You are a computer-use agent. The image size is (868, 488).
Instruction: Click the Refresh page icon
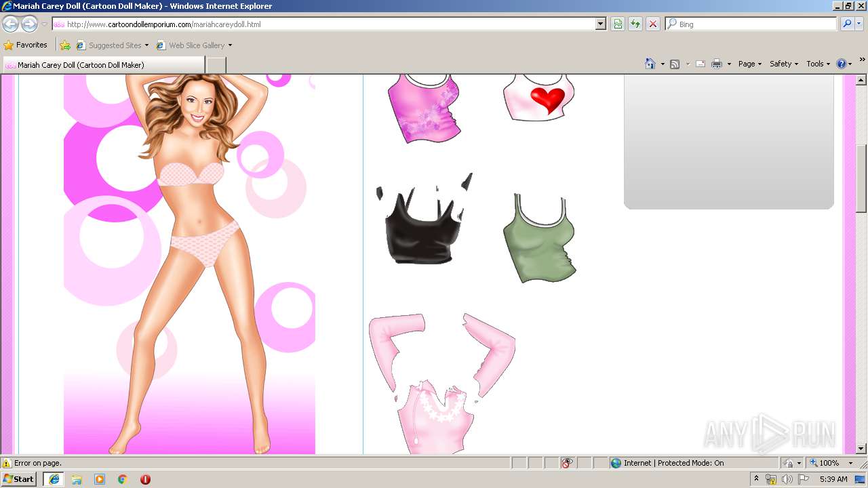635,24
